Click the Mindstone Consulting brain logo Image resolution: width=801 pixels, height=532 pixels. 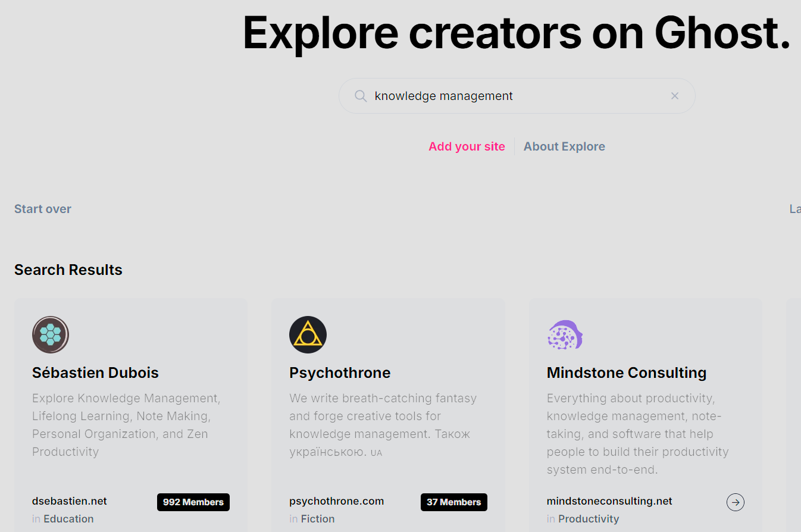(x=565, y=334)
